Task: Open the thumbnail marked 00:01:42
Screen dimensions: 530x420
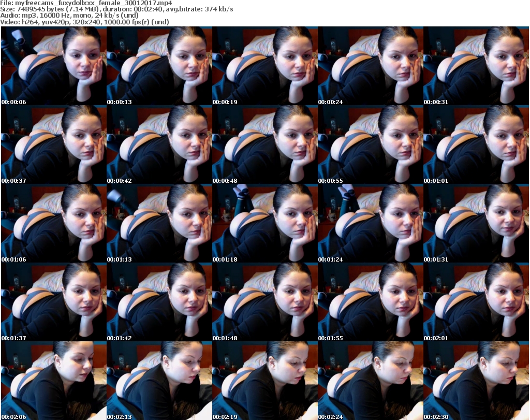Action: [x=159, y=302]
